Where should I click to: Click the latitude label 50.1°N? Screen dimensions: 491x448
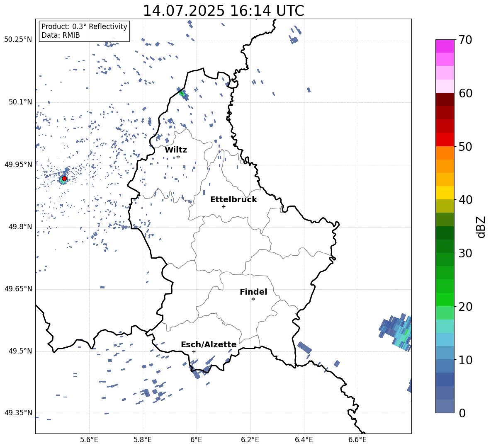tap(20, 102)
